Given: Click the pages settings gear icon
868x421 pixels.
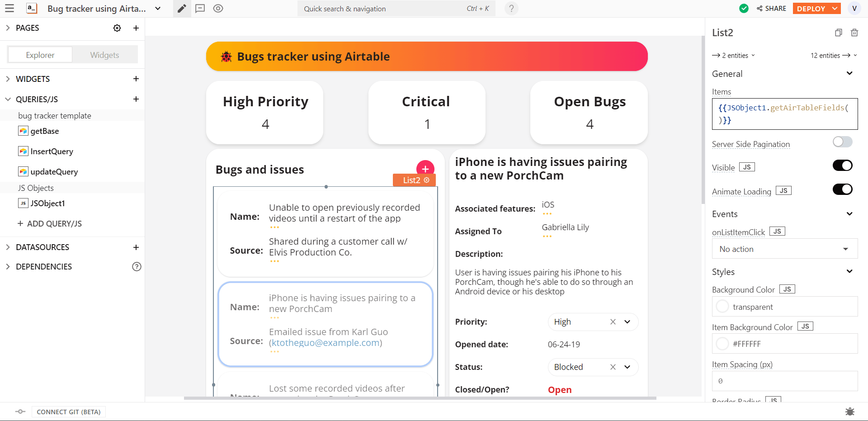Looking at the screenshot, I should click(x=117, y=28).
